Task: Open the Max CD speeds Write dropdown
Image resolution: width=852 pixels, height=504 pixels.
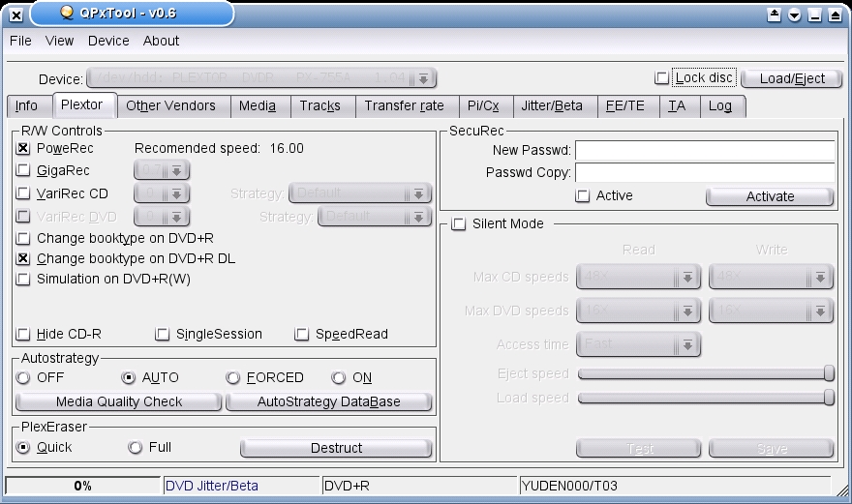Action: coord(771,277)
